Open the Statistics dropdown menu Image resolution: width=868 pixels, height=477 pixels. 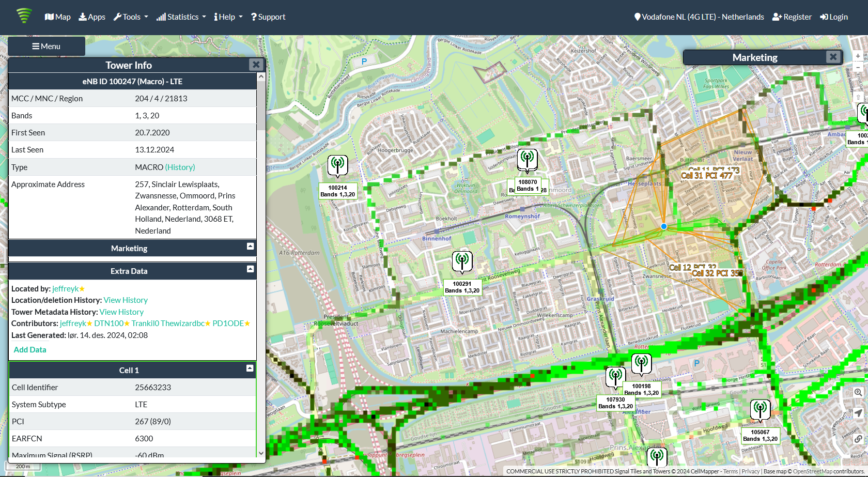(x=181, y=17)
